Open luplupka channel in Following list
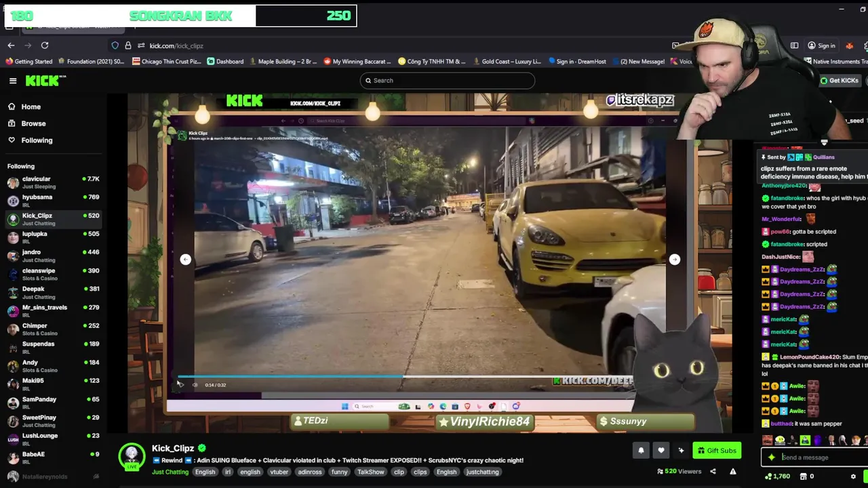The image size is (868, 488). [x=53, y=237]
